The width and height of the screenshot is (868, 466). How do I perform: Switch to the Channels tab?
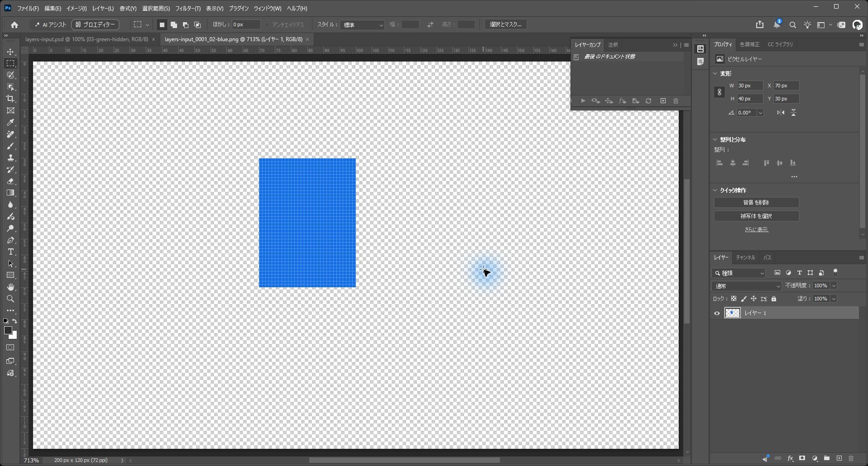point(745,257)
